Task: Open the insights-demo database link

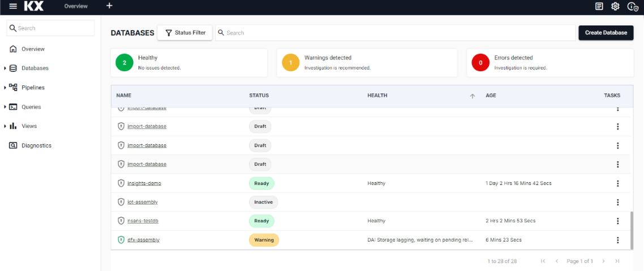Action: click(144, 183)
